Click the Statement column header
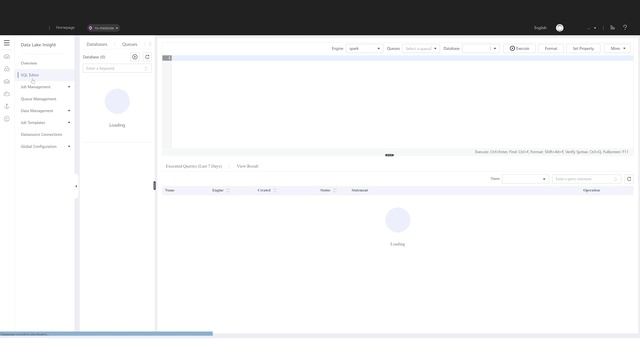The height and width of the screenshot is (360, 640). [360, 190]
